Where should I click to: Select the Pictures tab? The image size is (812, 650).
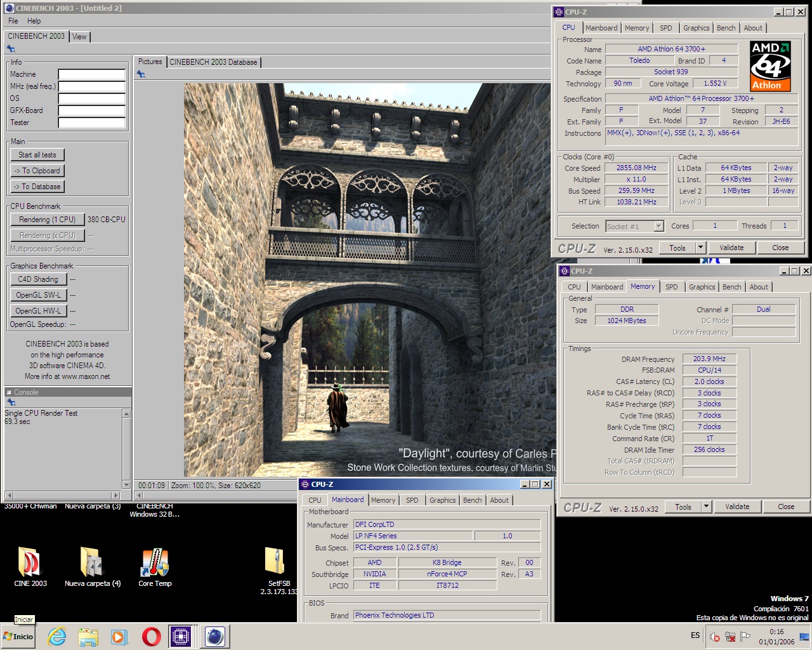click(150, 62)
